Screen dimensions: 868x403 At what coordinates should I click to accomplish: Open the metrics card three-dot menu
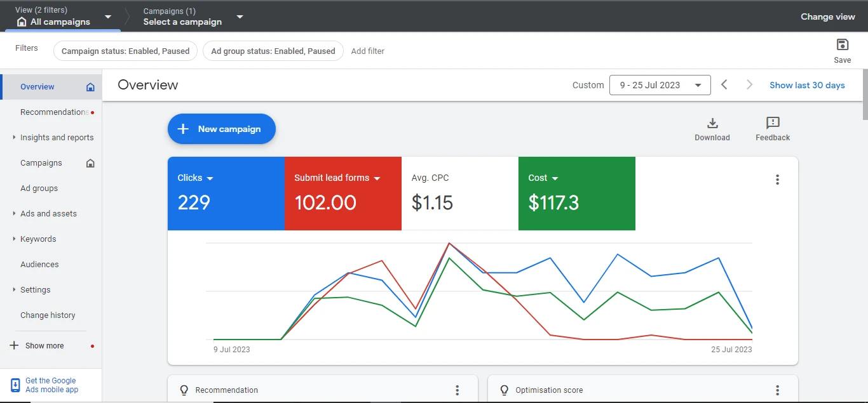(777, 180)
